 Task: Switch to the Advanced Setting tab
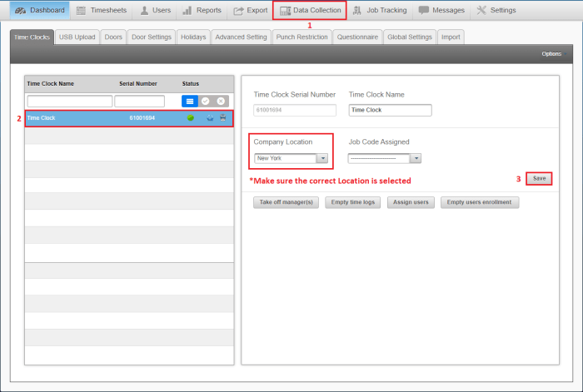click(241, 37)
